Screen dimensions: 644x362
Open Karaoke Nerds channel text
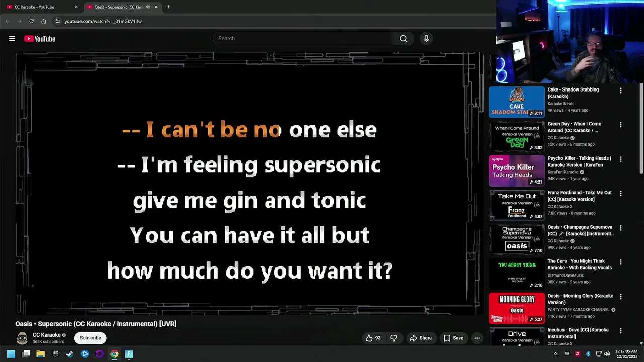tap(560, 104)
